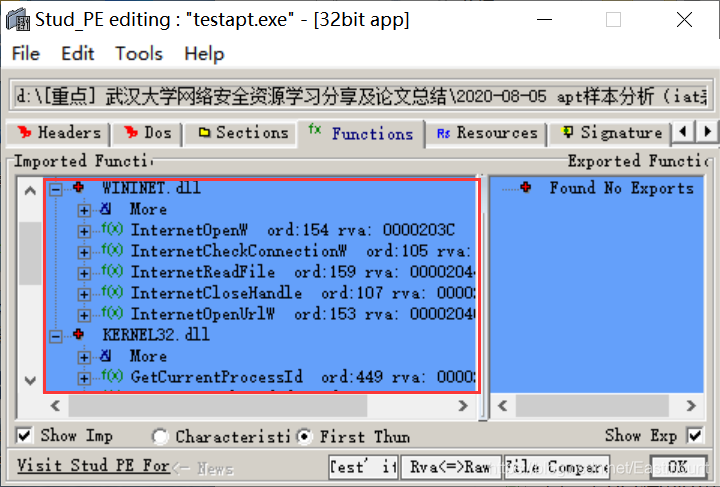The image size is (720, 487).
Task: Select the KERNEL32.dll tree entry
Action: pyautogui.click(x=156, y=335)
